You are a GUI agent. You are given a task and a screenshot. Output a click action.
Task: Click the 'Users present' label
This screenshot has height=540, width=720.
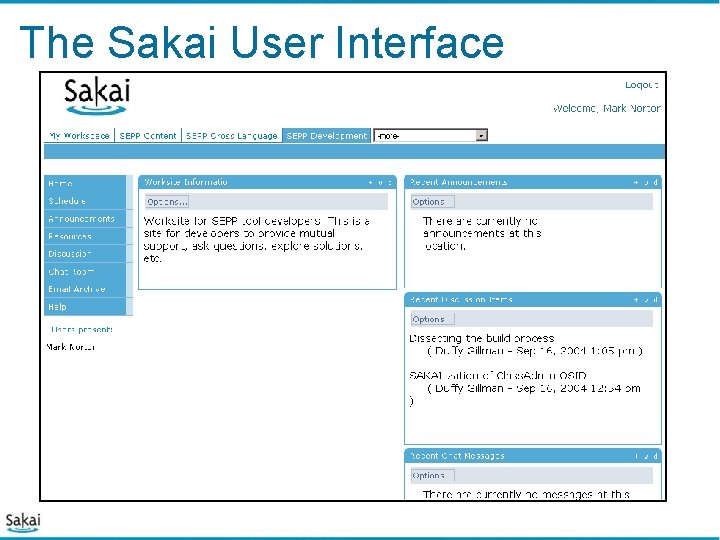[82, 330]
